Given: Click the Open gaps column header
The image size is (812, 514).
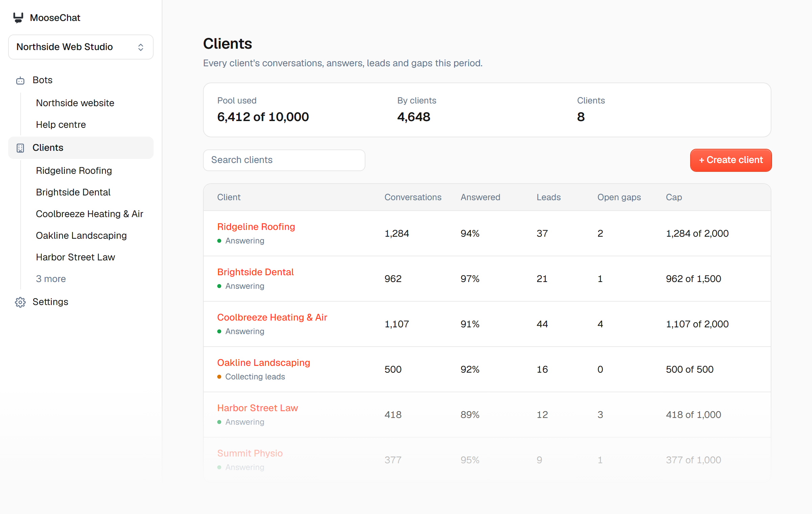Looking at the screenshot, I should 619,197.
